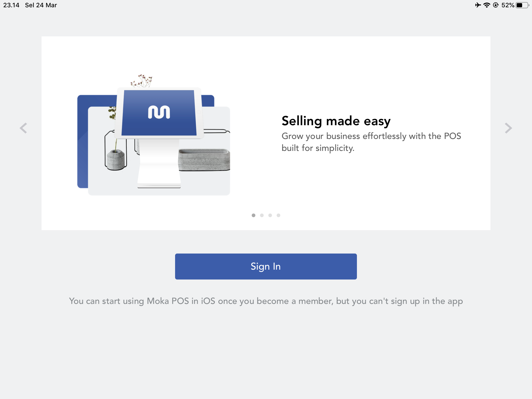Select the first carousel page dot
This screenshot has height=399, width=532.
pos(254,215)
